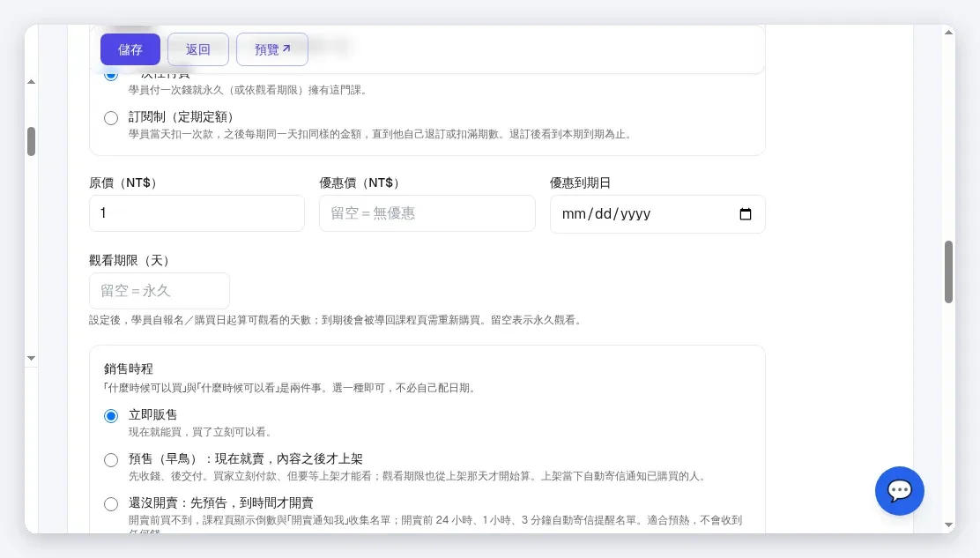Click the description starting 先收錢、後交付
Image resolution: width=980 pixels, height=558 pixels.
click(419, 476)
